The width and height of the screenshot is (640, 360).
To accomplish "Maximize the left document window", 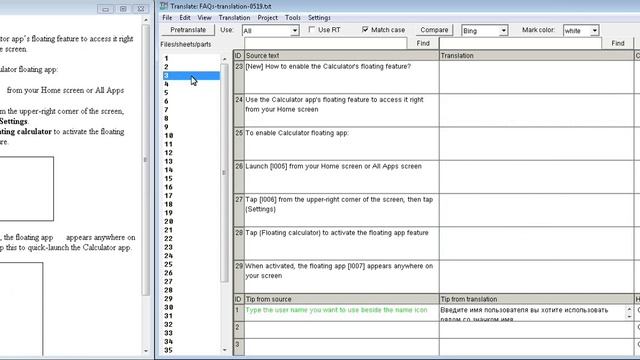I will (123, 9).
